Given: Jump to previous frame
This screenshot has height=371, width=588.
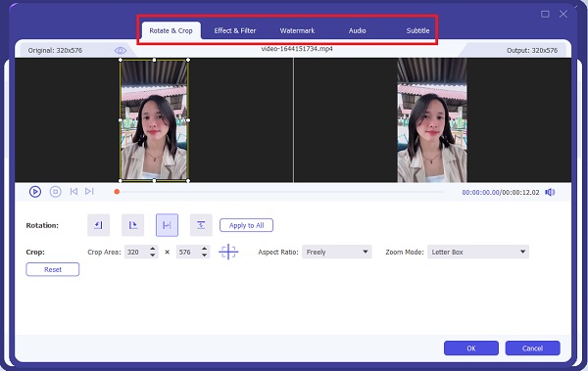Looking at the screenshot, I should tap(73, 192).
